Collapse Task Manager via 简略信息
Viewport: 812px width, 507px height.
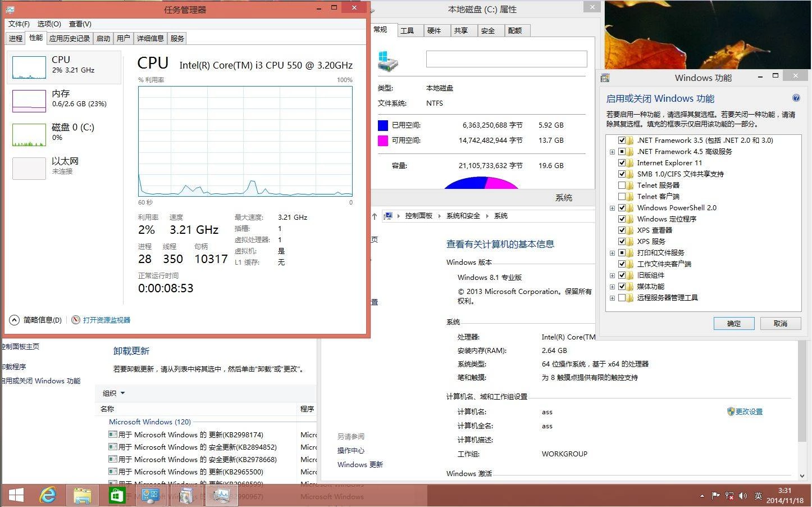pyautogui.click(x=36, y=320)
